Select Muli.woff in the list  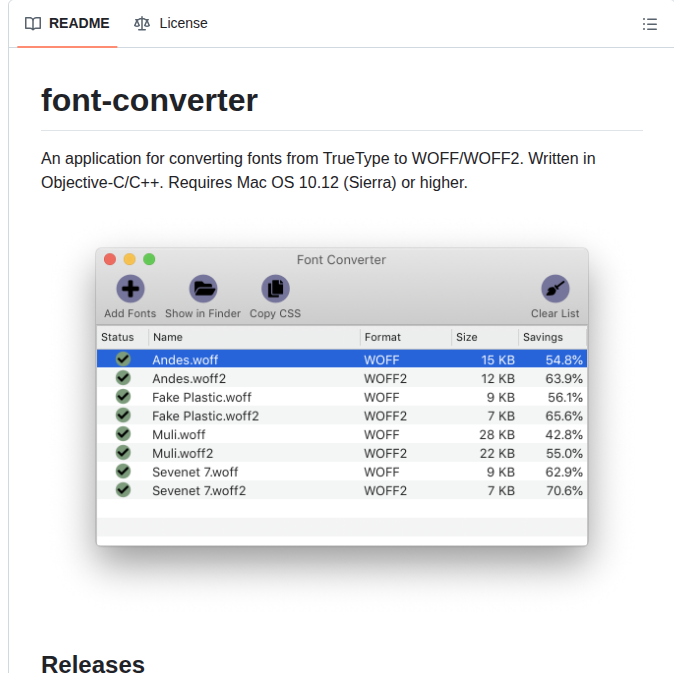(x=179, y=434)
